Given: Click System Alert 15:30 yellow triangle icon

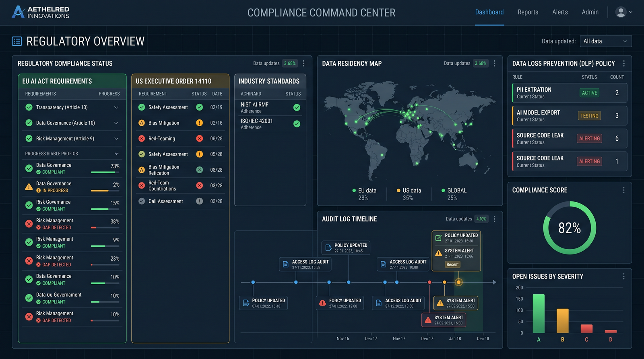Looking at the screenshot, I should (x=440, y=303).
